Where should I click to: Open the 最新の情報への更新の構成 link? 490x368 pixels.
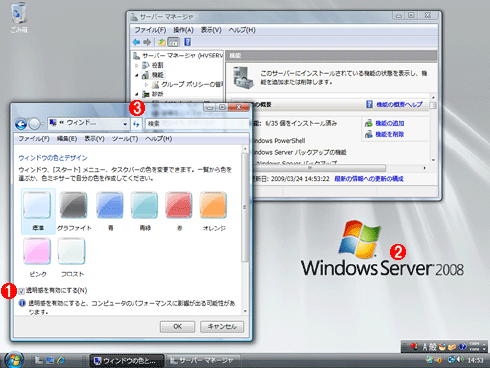click(369, 179)
